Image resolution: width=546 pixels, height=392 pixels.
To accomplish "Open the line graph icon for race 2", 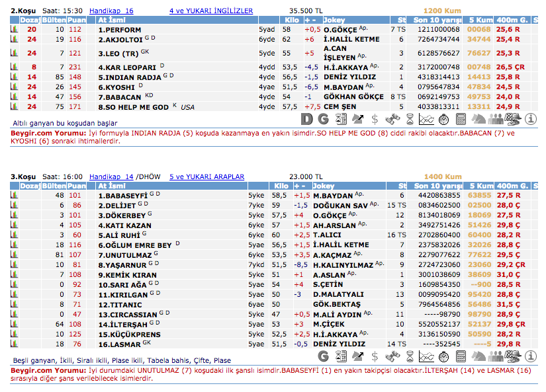I will (x=427, y=119).
